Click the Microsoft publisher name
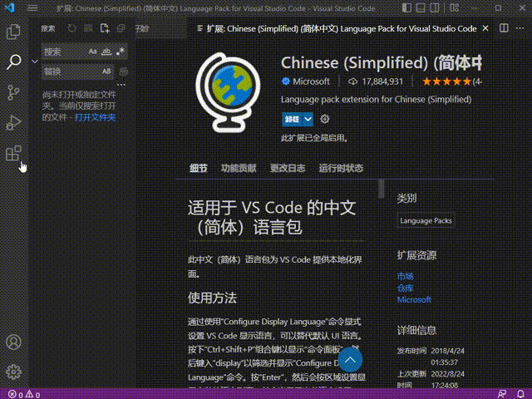532x399 pixels. (311, 81)
